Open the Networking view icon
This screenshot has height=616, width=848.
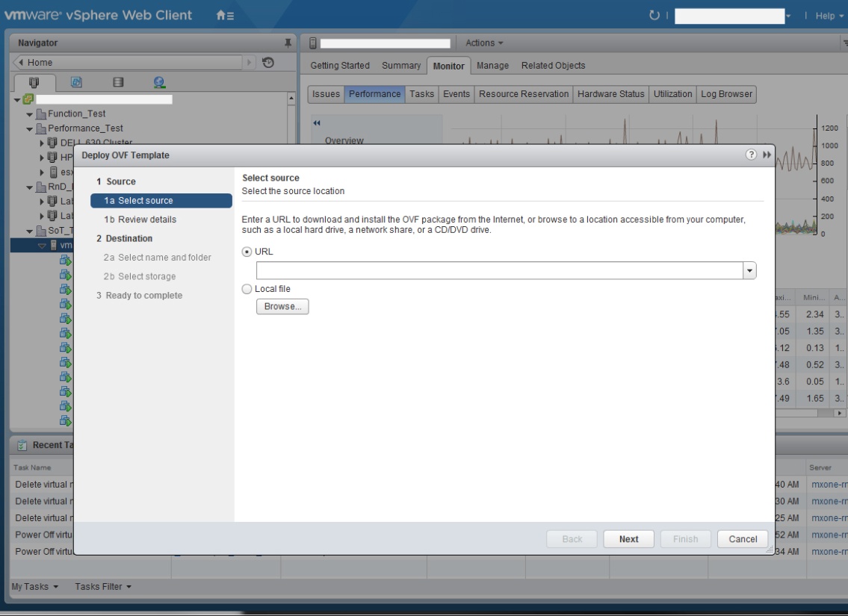[x=159, y=84]
